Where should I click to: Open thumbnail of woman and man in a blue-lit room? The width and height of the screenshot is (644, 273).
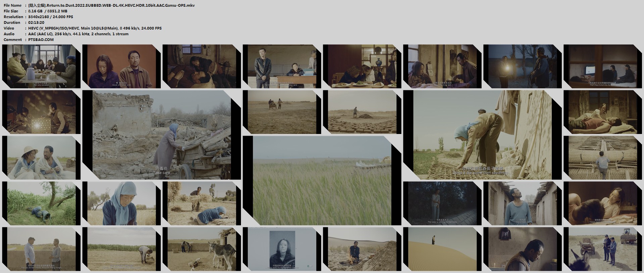(x=442, y=66)
